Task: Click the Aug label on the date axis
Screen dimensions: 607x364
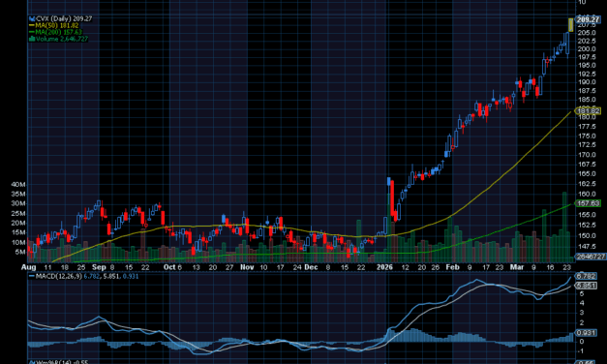Action: pos(29,267)
